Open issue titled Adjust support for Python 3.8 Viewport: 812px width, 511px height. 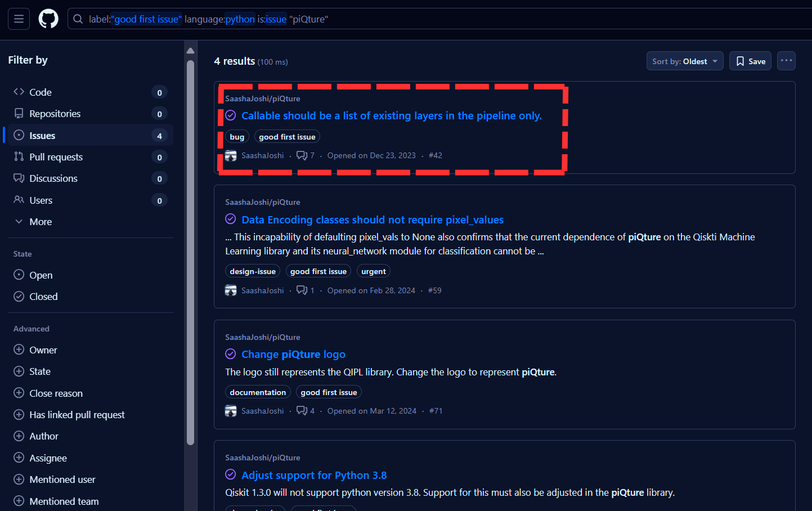pyautogui.click(x=314, y=476)
